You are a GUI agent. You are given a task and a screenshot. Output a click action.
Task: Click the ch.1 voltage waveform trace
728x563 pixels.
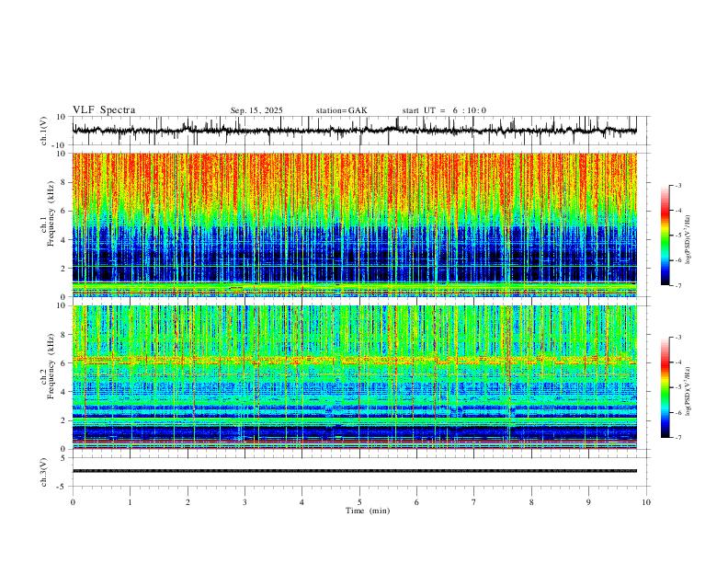pos(354,130)
